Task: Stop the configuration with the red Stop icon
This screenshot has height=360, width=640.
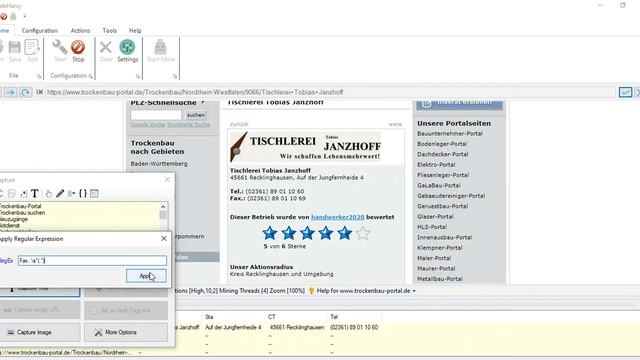Action: pyautogui.click(x=78, y=47)
